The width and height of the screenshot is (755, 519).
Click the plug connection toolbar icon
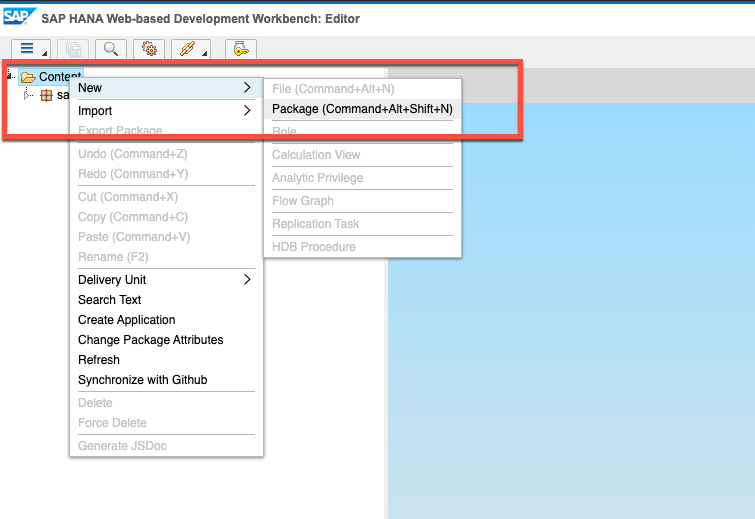pyautogui.click(x=187, y=49)
